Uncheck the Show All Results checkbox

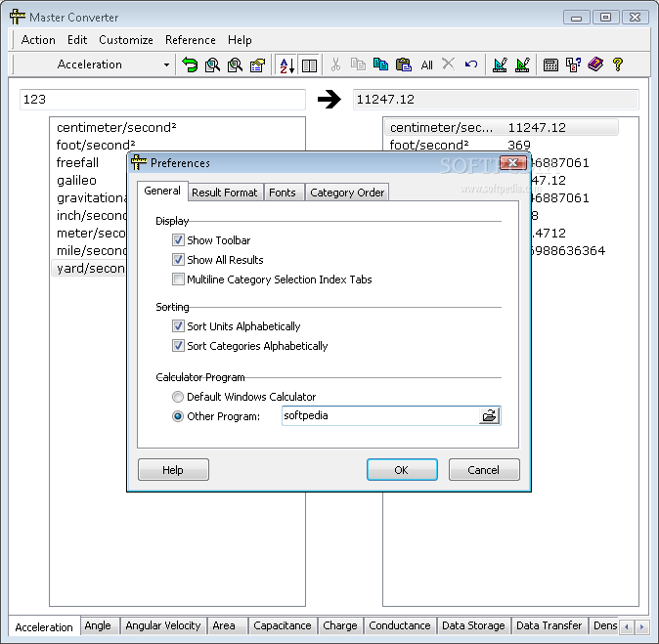(x=178, y=259)
